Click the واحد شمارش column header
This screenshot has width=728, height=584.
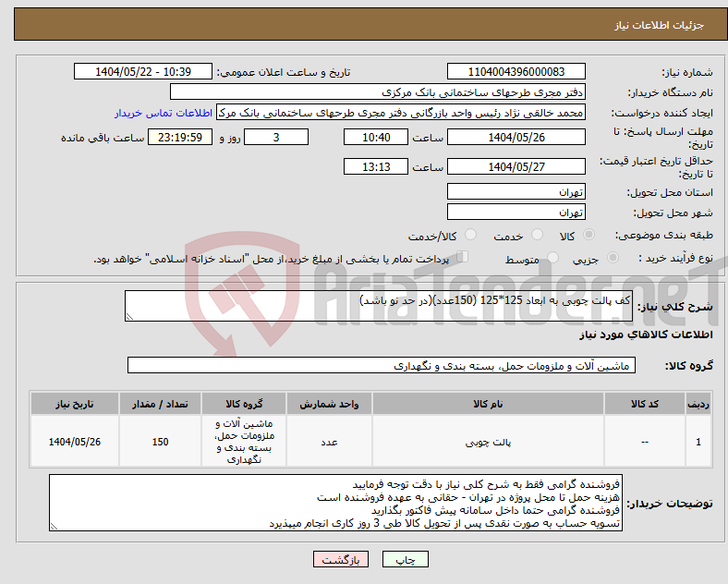pyautogui.click(x=329, y=404)
